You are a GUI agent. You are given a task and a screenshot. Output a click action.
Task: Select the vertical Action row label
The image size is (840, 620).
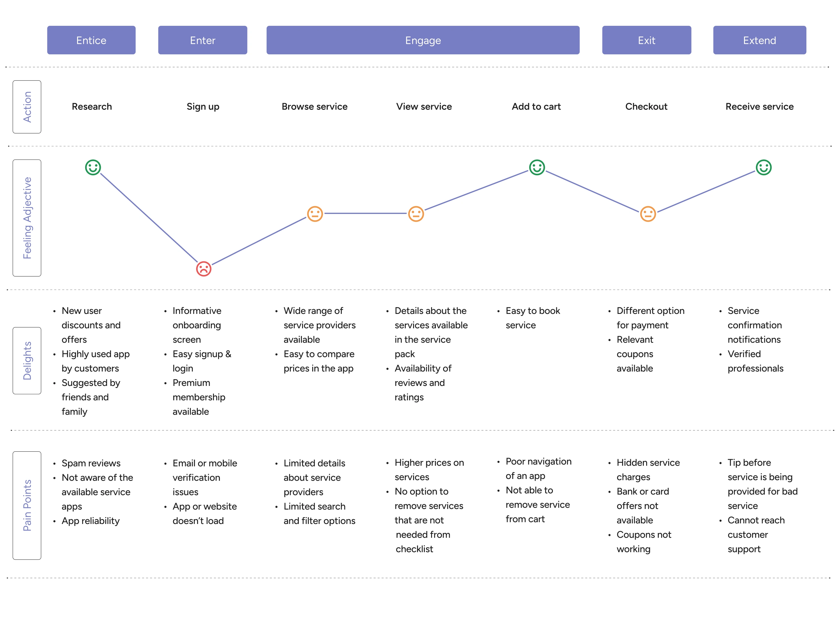point(27,107)
